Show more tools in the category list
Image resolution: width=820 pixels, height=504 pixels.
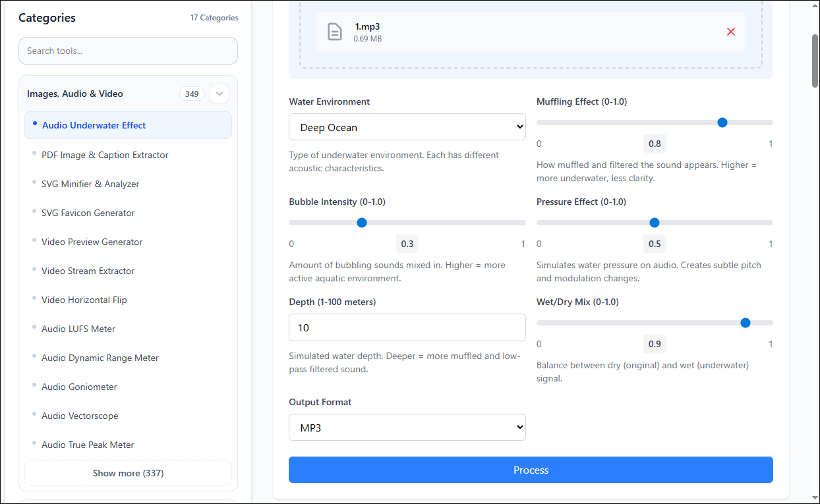tap(128, 473)
